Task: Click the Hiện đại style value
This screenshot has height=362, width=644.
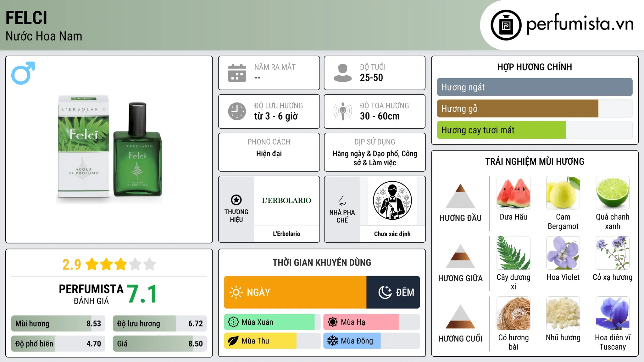Action: 269,154
